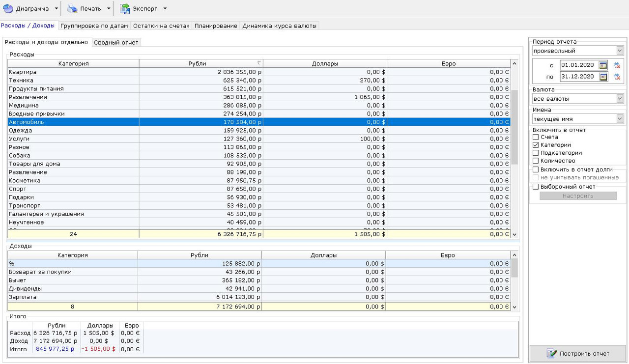The width and height of the screenshot is (629, 364).
Task: Select the Галантерея и украшения row
Action: tap(259, 214)
